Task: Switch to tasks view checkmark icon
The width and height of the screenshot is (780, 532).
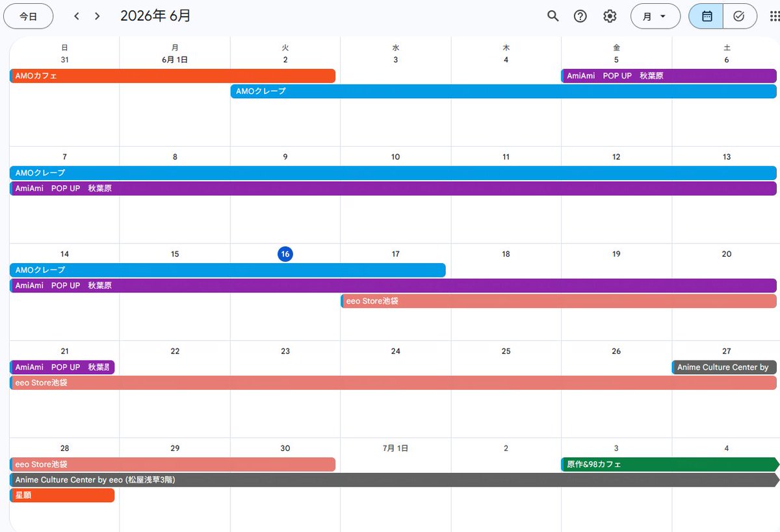Action: tap(740, 16)
